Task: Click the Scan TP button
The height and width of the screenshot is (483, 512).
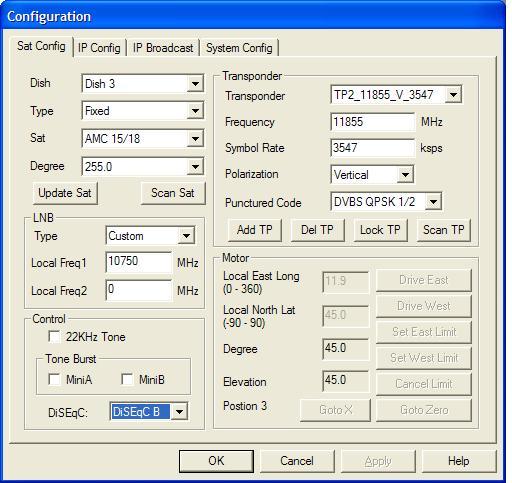Action: (444, 230)
